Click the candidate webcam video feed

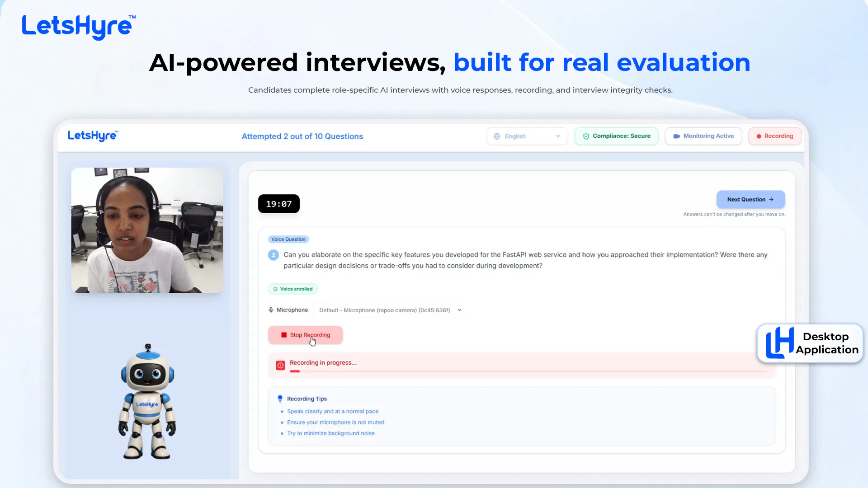[147, 230]
